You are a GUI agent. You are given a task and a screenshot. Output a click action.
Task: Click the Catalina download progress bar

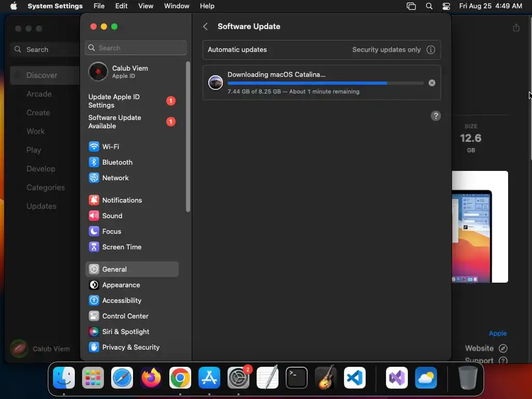[325, 83]
